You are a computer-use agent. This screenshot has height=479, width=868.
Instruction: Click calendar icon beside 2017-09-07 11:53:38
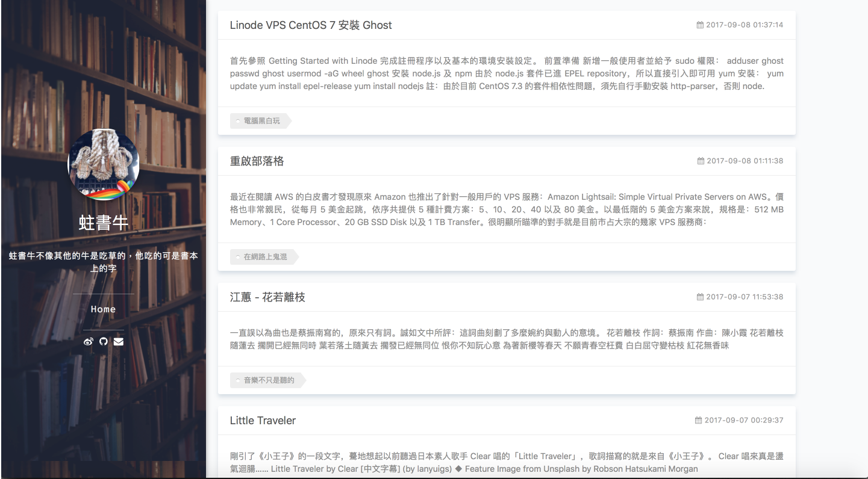tap(700, 297)
